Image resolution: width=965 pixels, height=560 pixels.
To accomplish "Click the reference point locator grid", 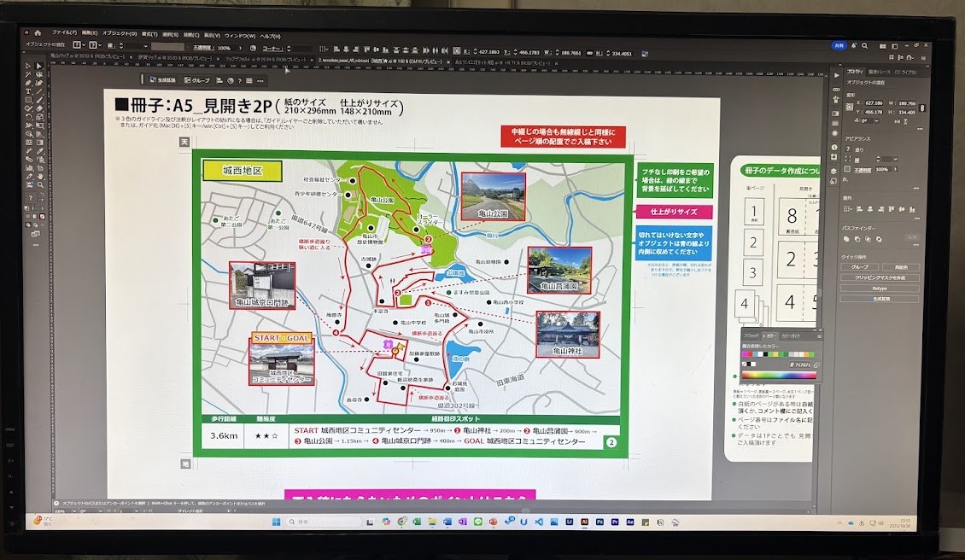I will (x=851, y=108).
